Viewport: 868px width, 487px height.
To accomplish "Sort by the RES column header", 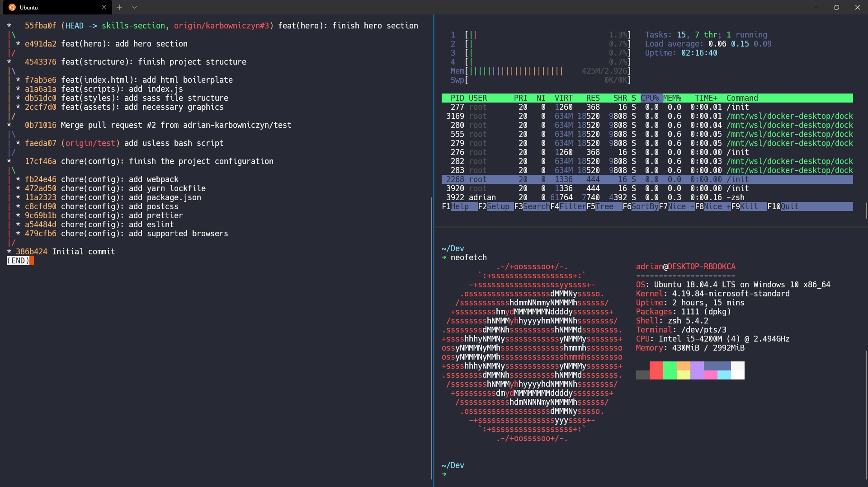I will 593,98.
